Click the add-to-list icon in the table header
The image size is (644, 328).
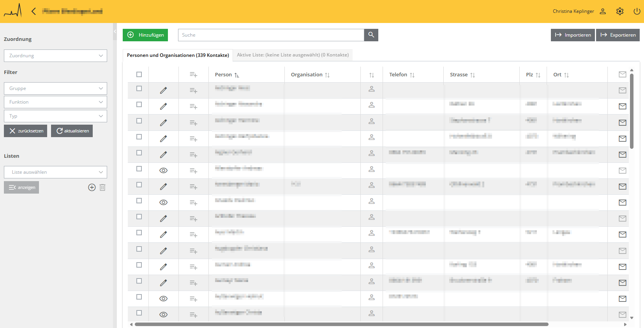pos(194,75)
